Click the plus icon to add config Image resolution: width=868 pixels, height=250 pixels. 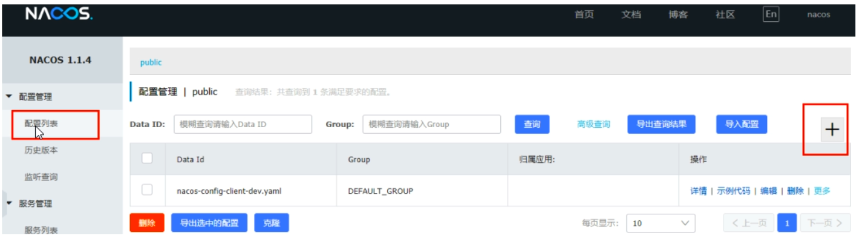point(832,130)
